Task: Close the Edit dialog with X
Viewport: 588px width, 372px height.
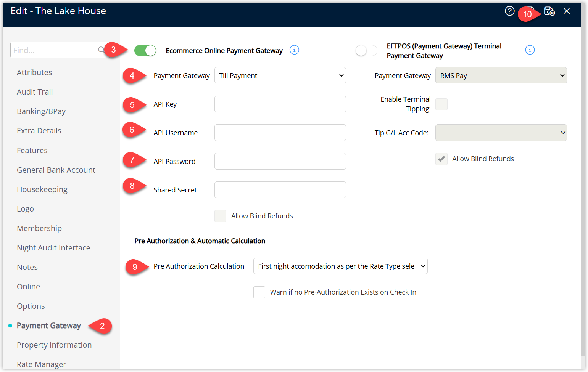Action: (567, 11)
